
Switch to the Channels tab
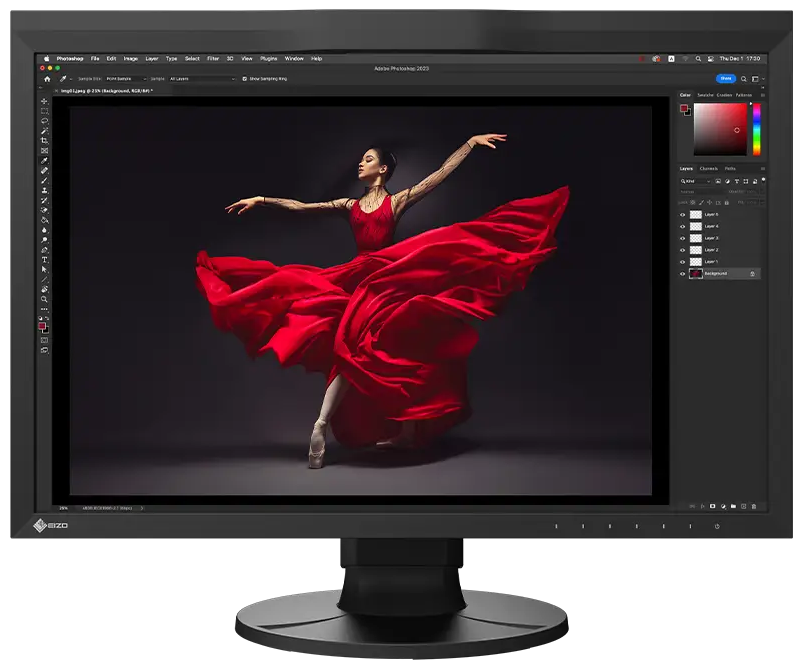point(708,168)
